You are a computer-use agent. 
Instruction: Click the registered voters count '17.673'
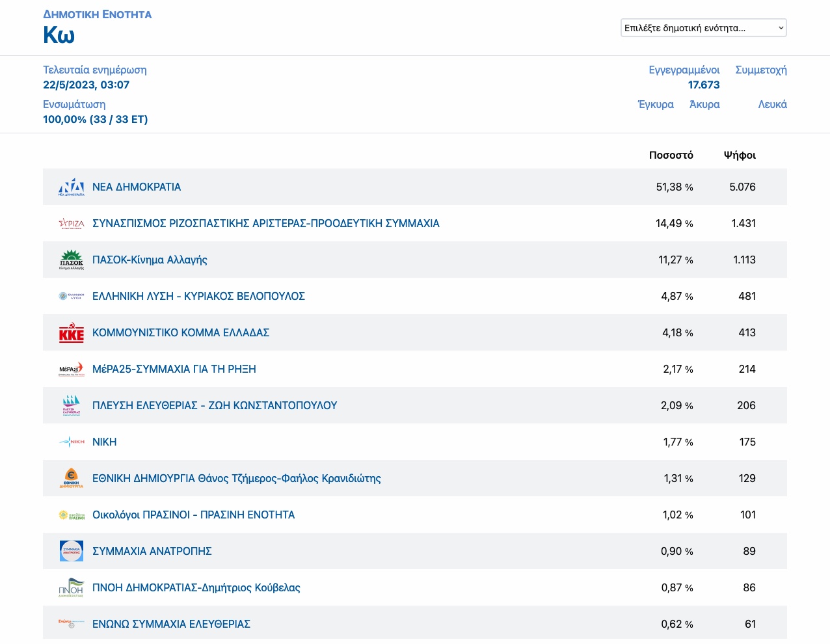coord(704,85)
